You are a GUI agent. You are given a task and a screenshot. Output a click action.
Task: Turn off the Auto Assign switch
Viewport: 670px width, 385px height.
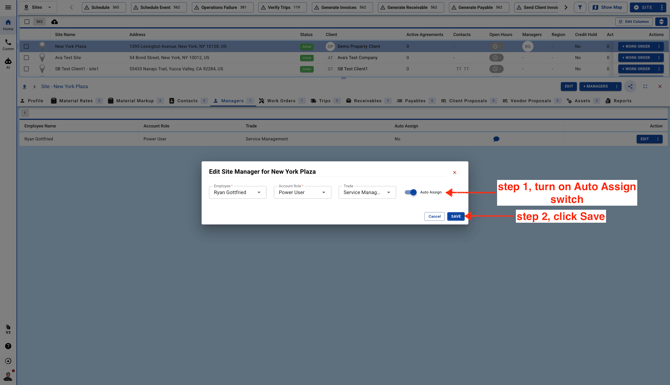coord(411,192)
